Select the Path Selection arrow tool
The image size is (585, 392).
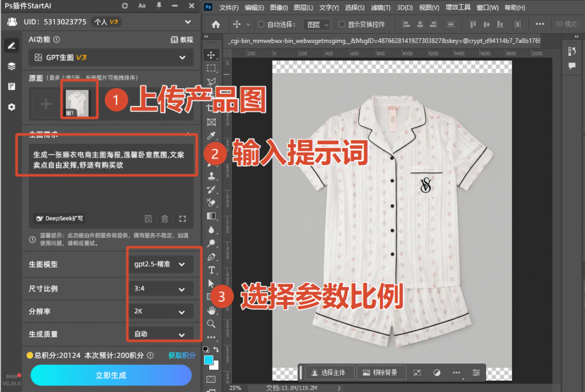click(211, 284)
